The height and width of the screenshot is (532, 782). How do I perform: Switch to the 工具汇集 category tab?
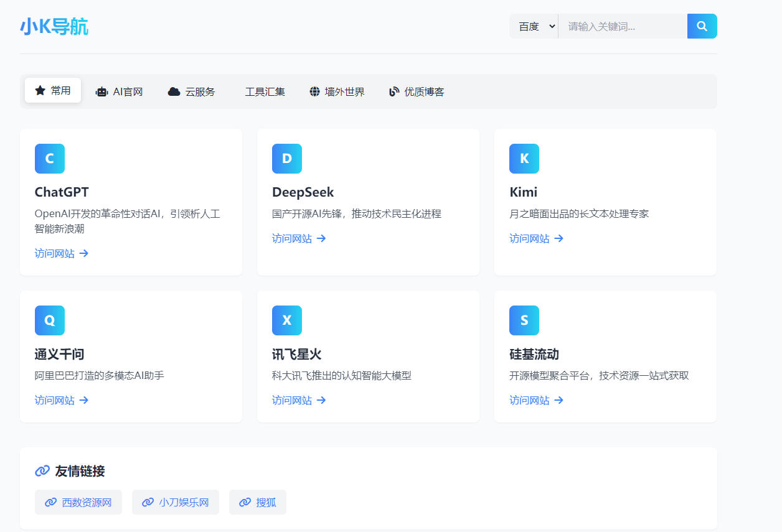tap(265, 91)
